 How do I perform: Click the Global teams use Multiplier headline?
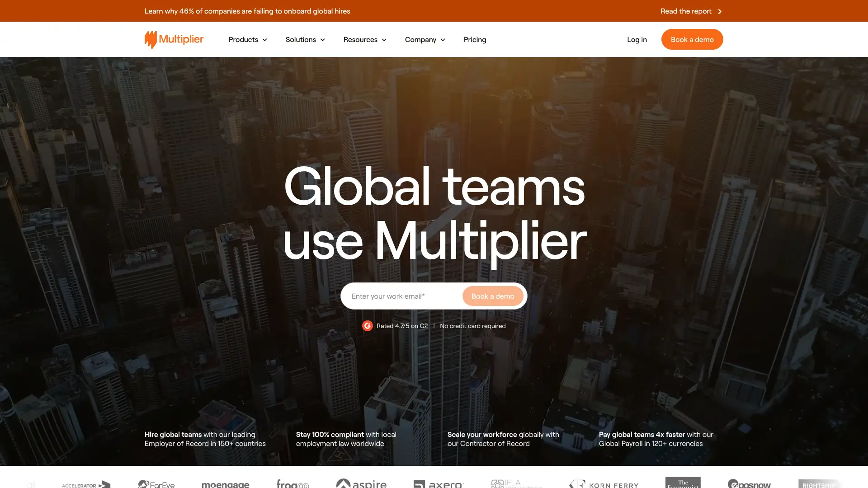click(434, 214)
